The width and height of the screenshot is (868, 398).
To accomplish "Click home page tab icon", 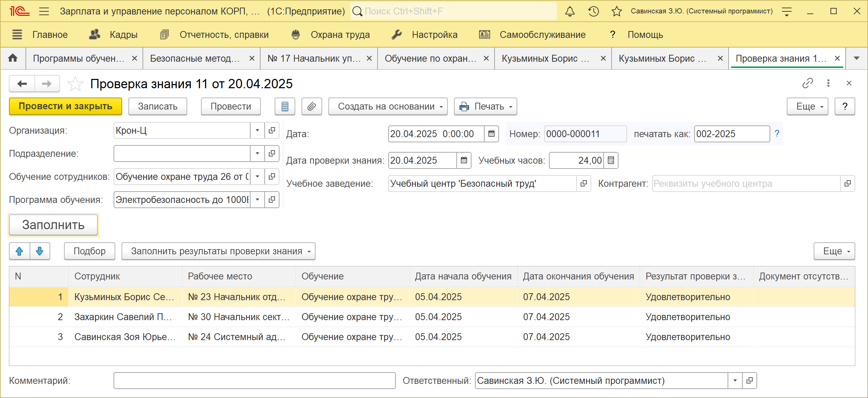I will 13,58.
